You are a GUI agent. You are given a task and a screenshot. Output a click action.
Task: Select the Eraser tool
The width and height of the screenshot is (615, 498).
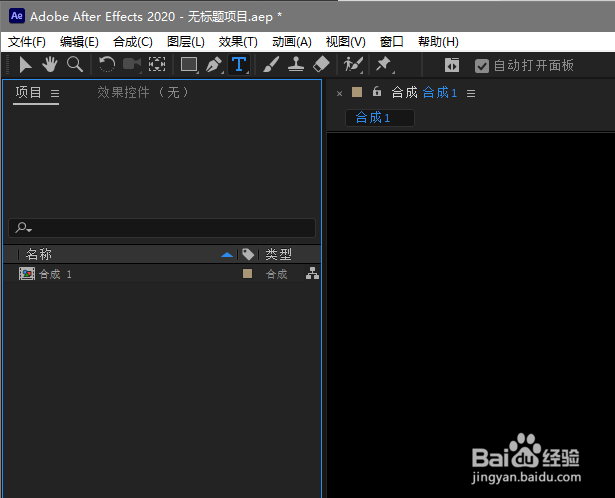[x=321, y=64]
